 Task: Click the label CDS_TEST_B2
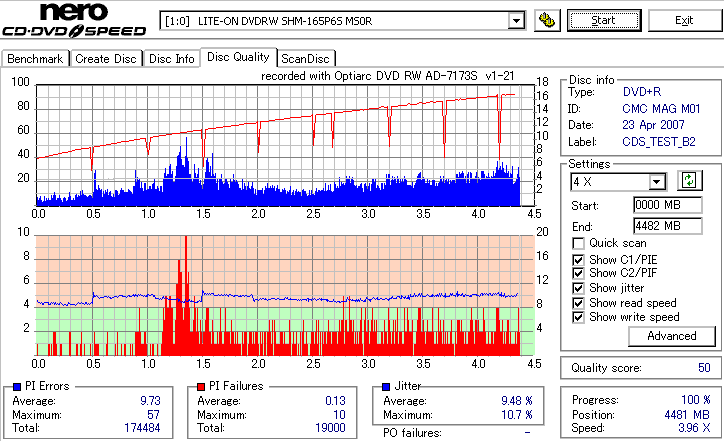(x=659, y=142)
